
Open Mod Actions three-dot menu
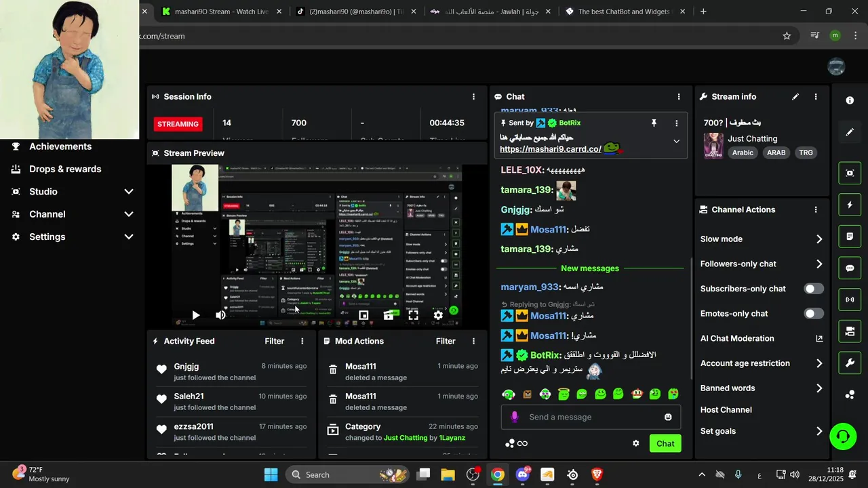click(x=473, y=341)
